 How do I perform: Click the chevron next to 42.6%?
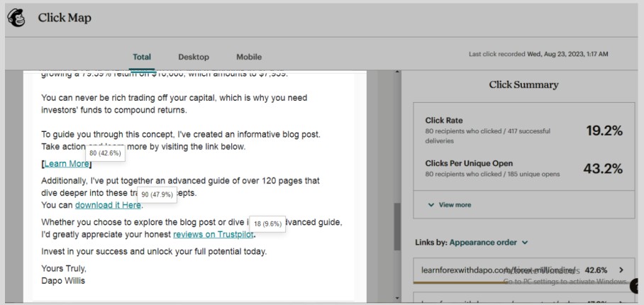[621, 270]
